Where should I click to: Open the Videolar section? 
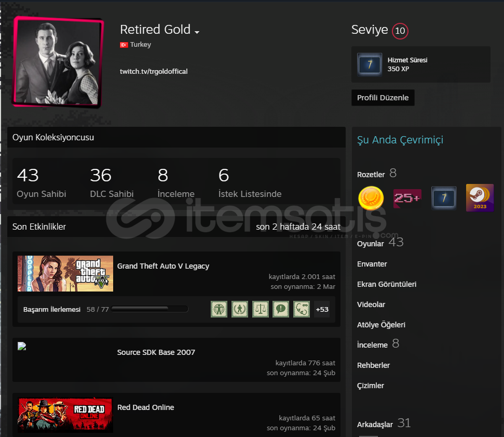tap(371, 304)
